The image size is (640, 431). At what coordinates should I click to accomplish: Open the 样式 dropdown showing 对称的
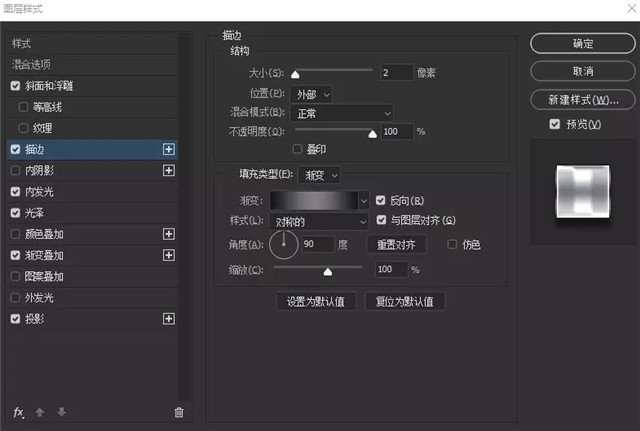point(318,222)
